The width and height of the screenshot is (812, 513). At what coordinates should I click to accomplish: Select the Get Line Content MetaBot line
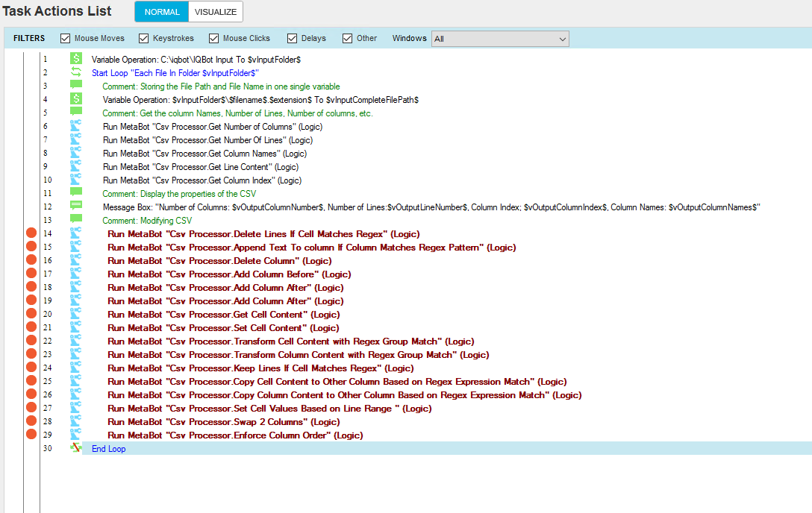[x=201, y=167]
